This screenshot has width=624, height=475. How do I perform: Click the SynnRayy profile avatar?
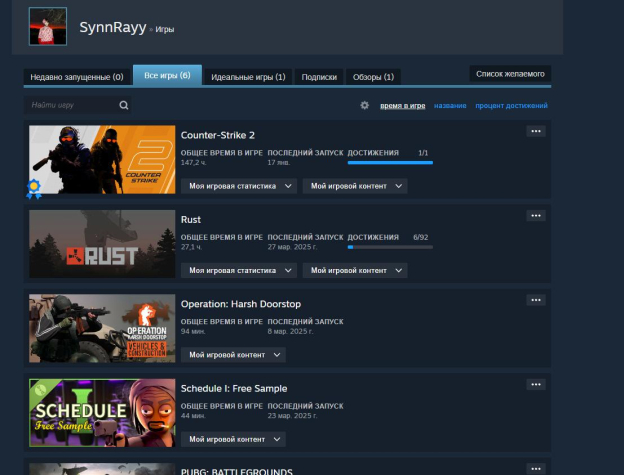(x=48, y=27)
